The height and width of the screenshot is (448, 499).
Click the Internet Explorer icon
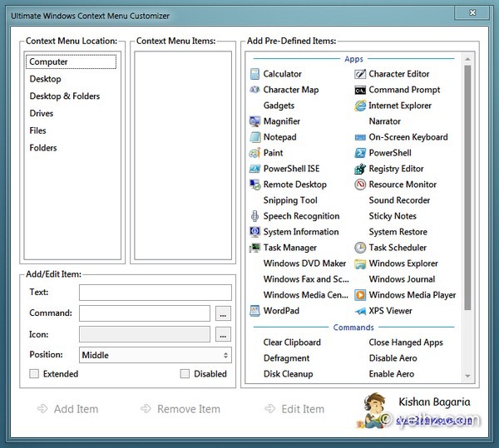click(x=360, y=106)
